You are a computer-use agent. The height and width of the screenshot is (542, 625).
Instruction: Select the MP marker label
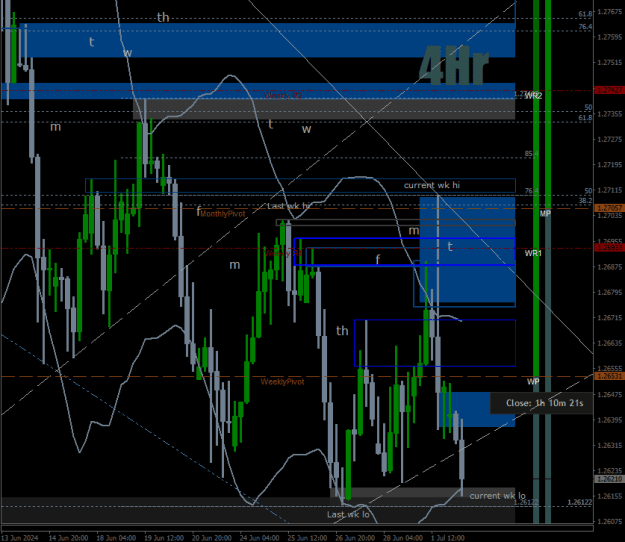click(545, 214)
